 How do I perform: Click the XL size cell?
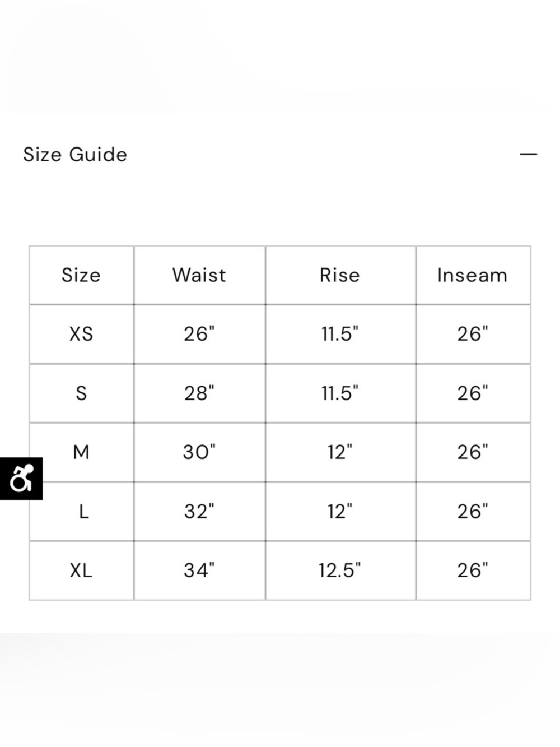coord(81,570)
